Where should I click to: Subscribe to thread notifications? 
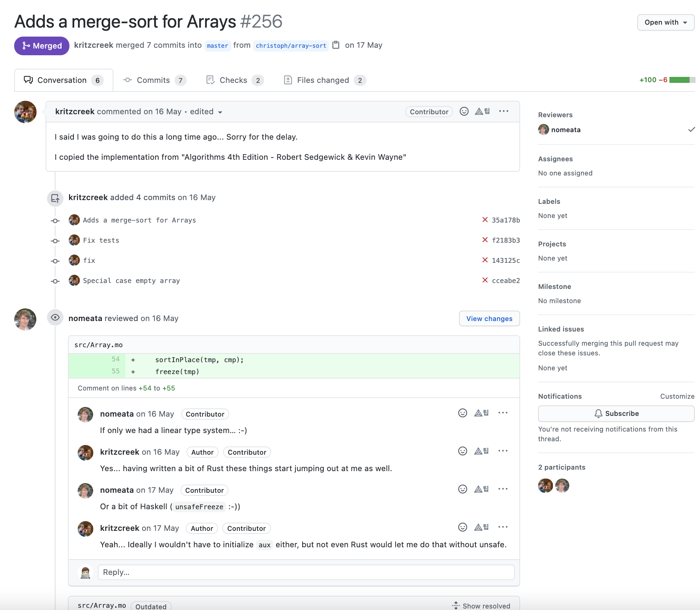click(x=616, y=413)
